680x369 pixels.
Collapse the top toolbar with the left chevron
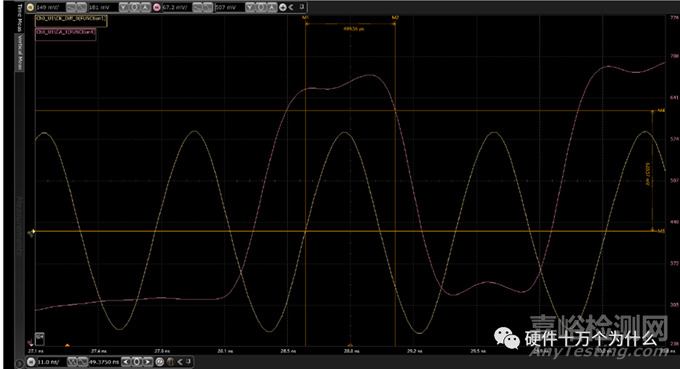click(x=291, y=7)
